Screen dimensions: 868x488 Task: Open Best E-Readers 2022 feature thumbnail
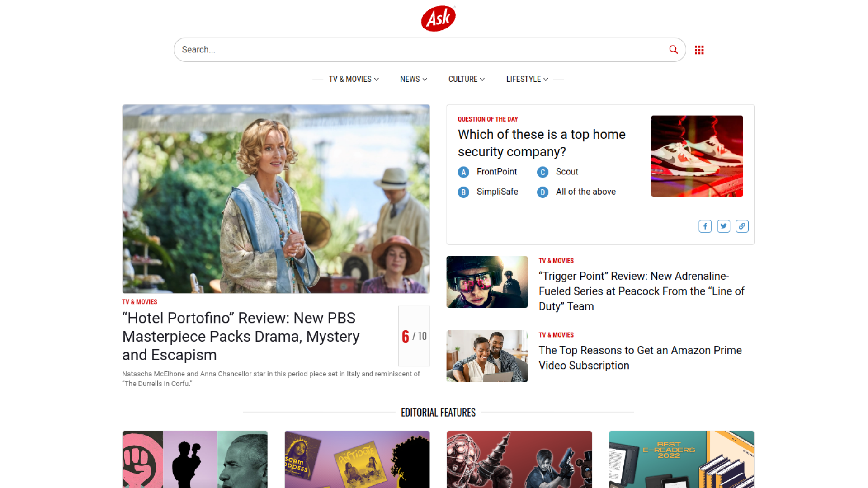(681, 459)
